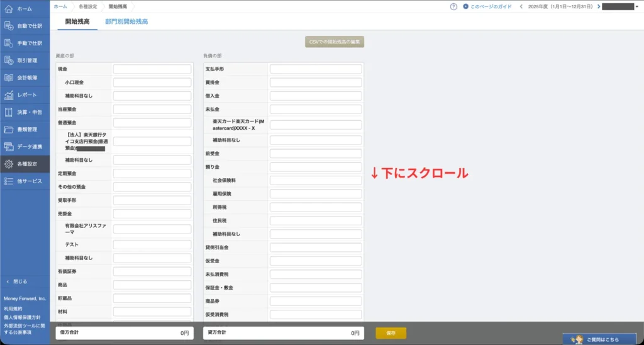Screen dimensions: 644x345
Task: Click the 前受金 input field
Action: click(316, 154)
